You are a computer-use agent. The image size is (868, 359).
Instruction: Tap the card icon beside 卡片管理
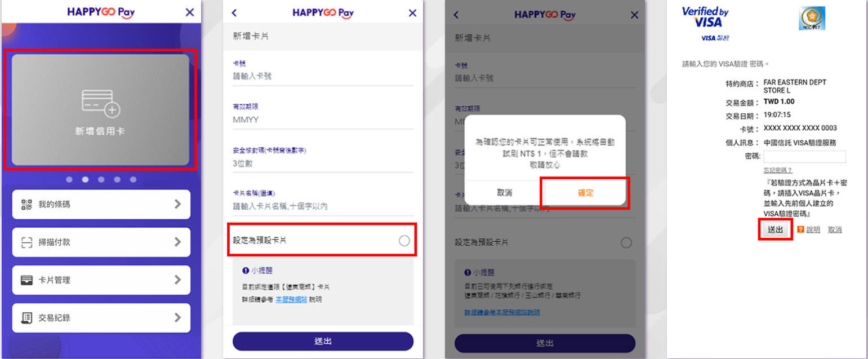tap(26, 280)
